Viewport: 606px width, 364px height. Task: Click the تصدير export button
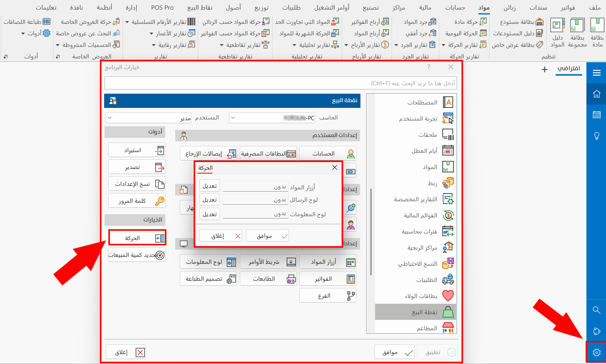point(137,167)
